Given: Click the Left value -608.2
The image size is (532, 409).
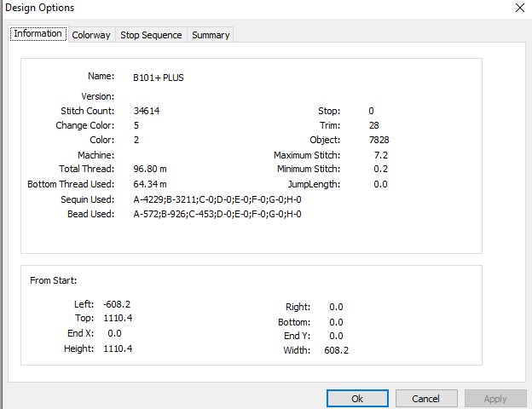Looking at the screenshot, I should [x=117, y=304].
